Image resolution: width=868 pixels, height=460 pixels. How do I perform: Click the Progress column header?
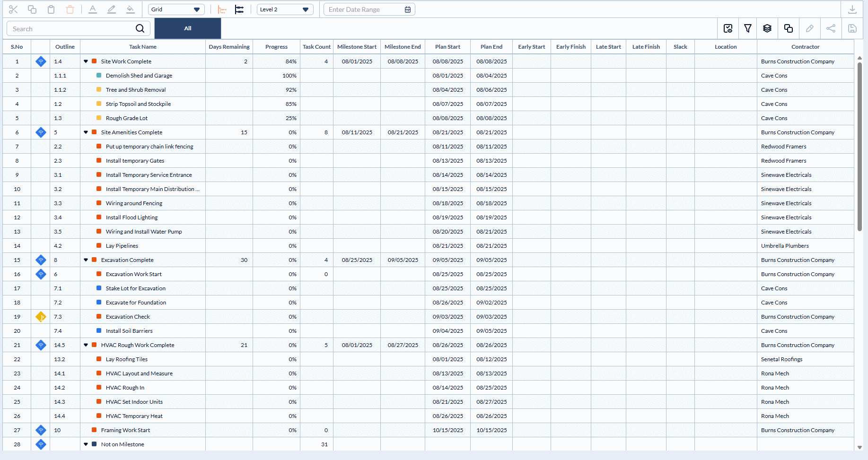point(276,47)
